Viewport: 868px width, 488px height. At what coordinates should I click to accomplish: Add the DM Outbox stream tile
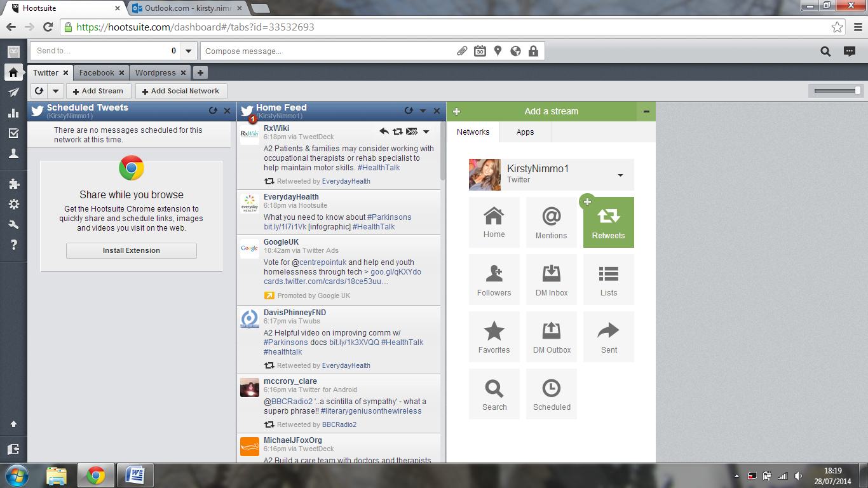(x=552, y=337)
